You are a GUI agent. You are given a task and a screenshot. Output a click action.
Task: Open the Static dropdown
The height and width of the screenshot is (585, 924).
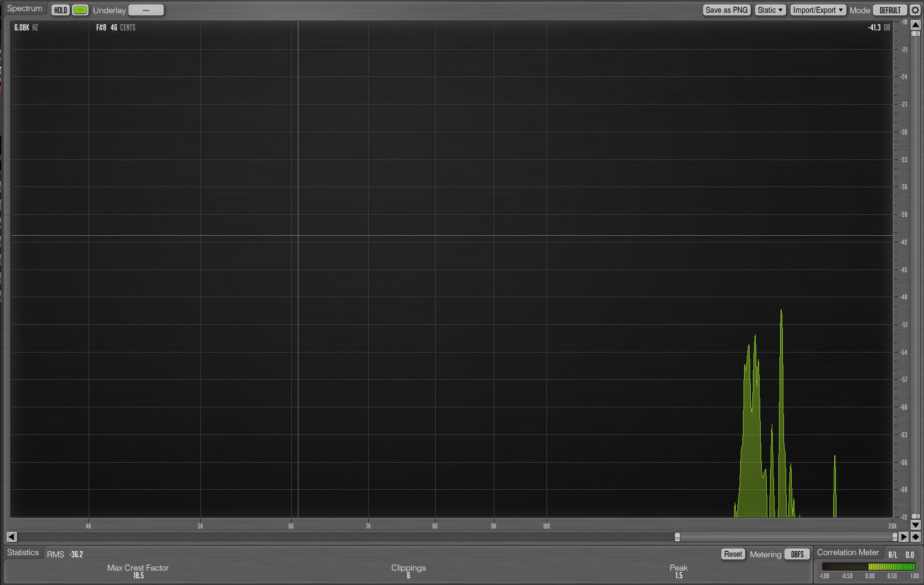pos(770,10)
